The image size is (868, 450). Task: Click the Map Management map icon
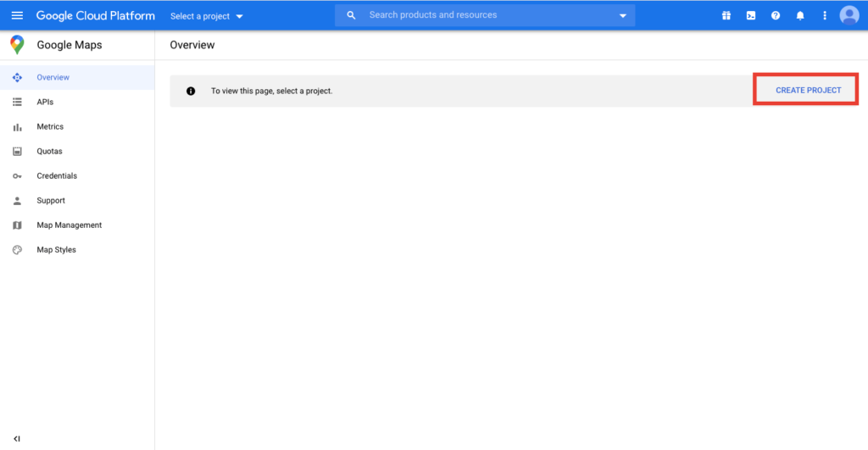[x=17, y=225]
